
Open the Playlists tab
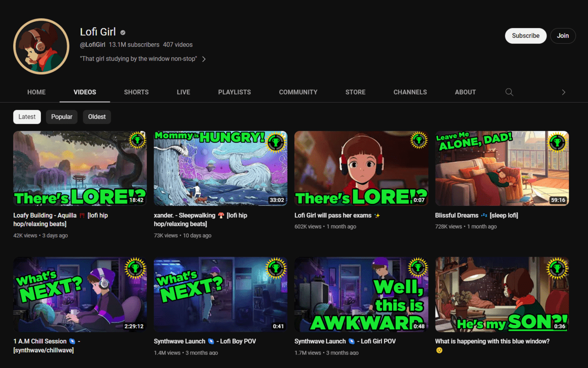coord(235,92)
